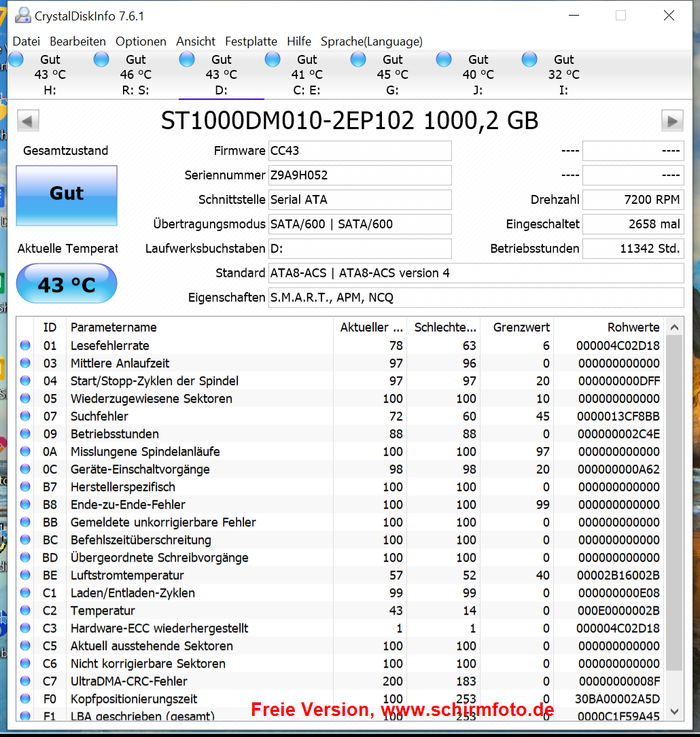Screen dimensions: 700x737
Task: Click status dot for Kopfpositionierungszeit row
Action: tap(25, 698)
